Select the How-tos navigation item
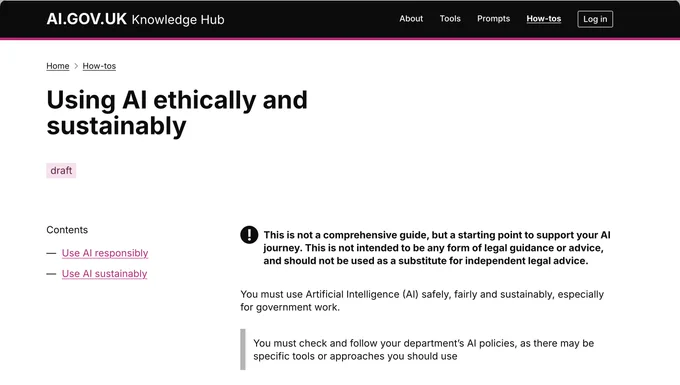 [x=543, y=19]
